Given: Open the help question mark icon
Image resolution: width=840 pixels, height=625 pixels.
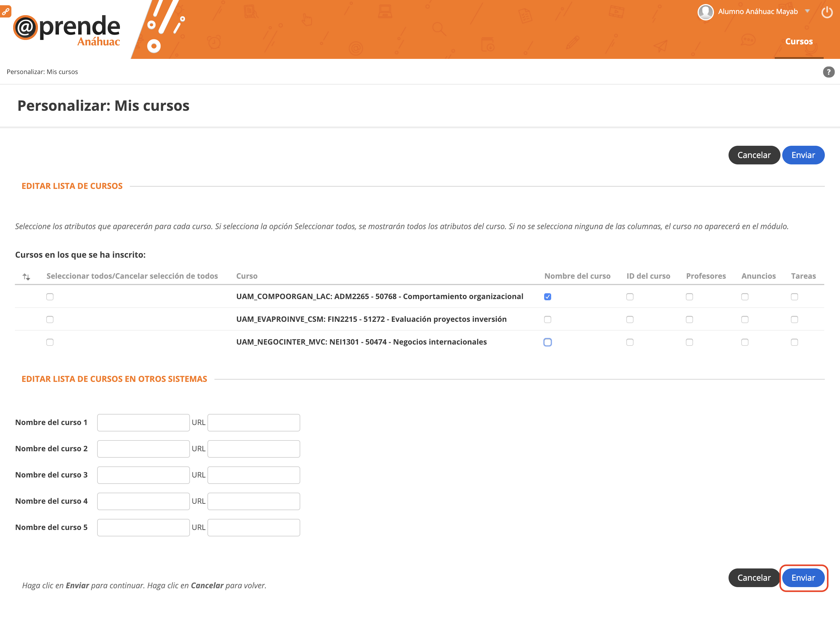Looking at the screenshot, I should 828,72.
